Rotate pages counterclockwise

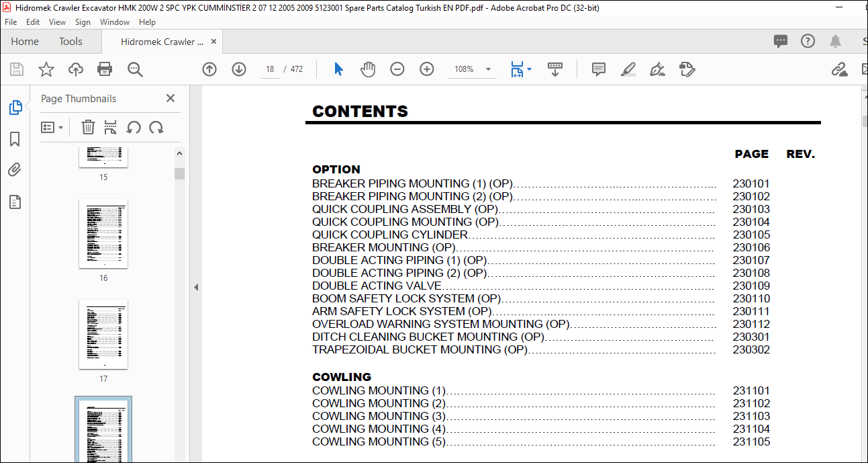(134, 127)
